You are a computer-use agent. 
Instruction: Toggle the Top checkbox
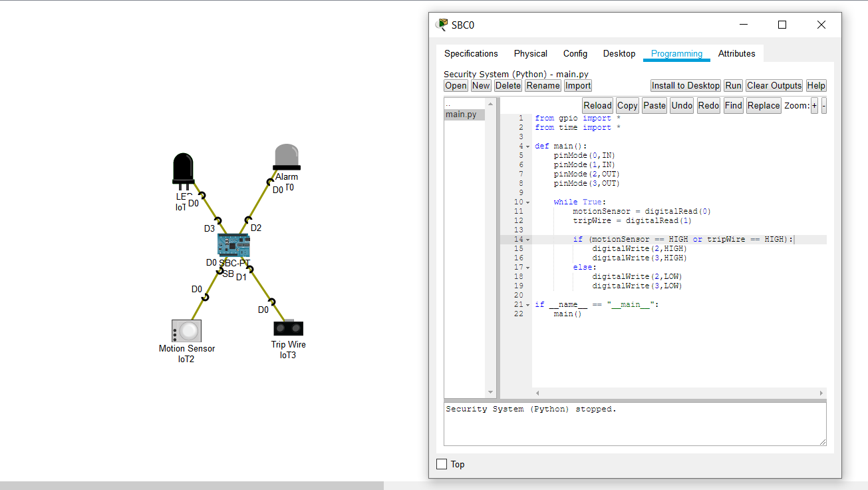tap(442, 464)
